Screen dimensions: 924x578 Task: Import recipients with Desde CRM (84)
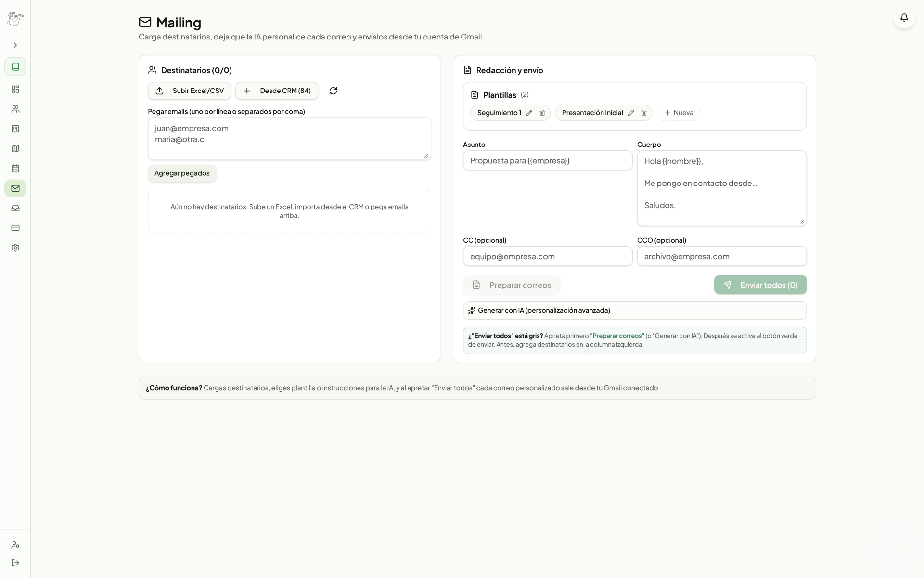pos(277,91)
